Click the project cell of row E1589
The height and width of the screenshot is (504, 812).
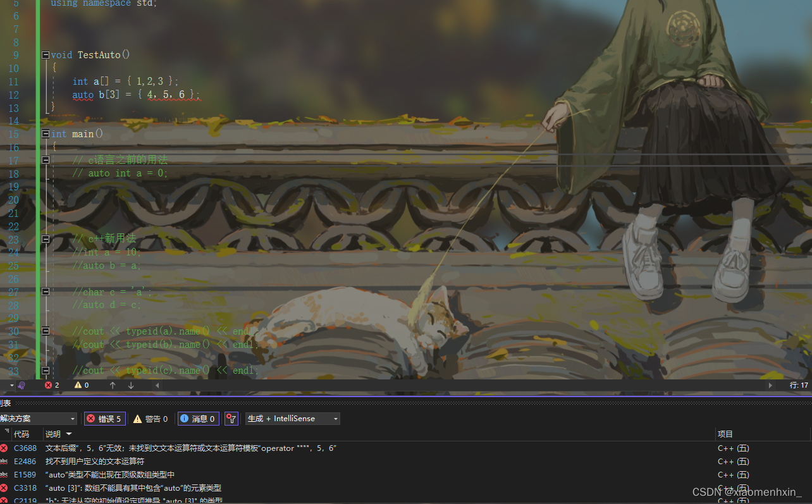pyautogui.click(x=734, y=475)
